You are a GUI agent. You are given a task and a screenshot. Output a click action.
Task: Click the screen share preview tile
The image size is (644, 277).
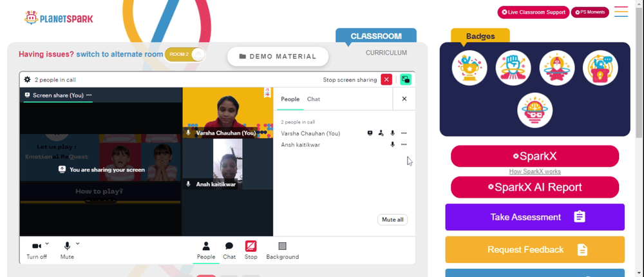pyautogui.click(x=100, y=162)
